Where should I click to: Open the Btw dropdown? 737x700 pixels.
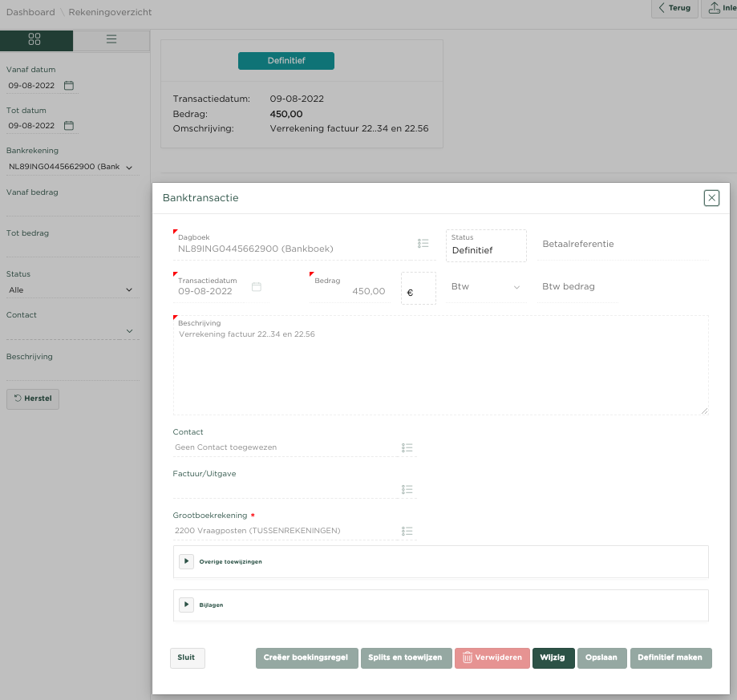coord(485,287)
